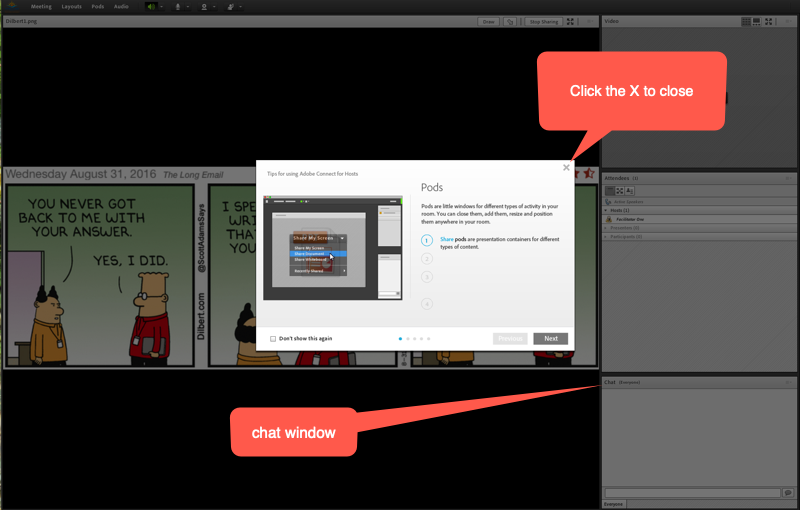The height and width of the screenshot is (510, 800).
Task: Click the microphone icon in the top bar
Action: click(177, 6)
